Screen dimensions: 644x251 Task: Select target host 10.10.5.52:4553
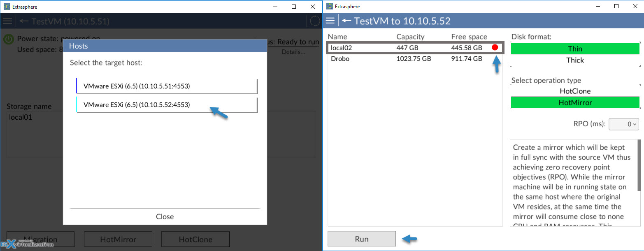point(167,105)
